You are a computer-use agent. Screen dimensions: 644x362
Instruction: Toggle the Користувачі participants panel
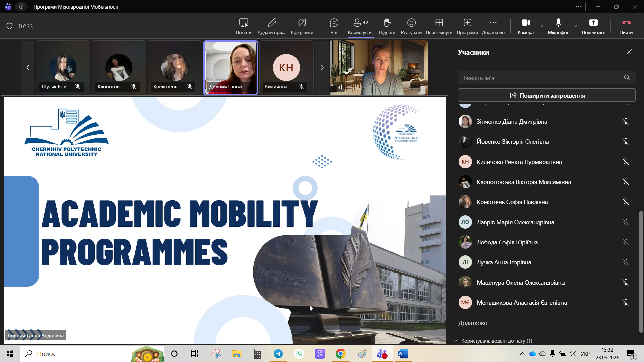pos(361,26)
